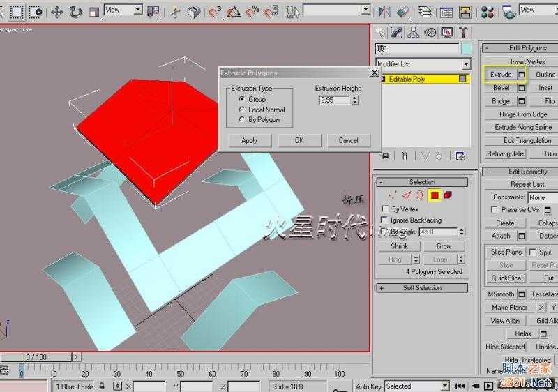Select the Rectangular Selection Region tool
Image resolution: width=558 pixels, height=392 pixels.
point(17,12)
